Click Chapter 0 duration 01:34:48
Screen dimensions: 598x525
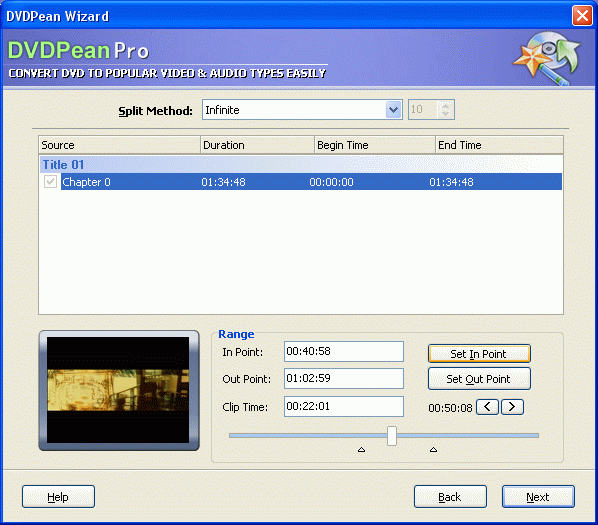(223, 182)
